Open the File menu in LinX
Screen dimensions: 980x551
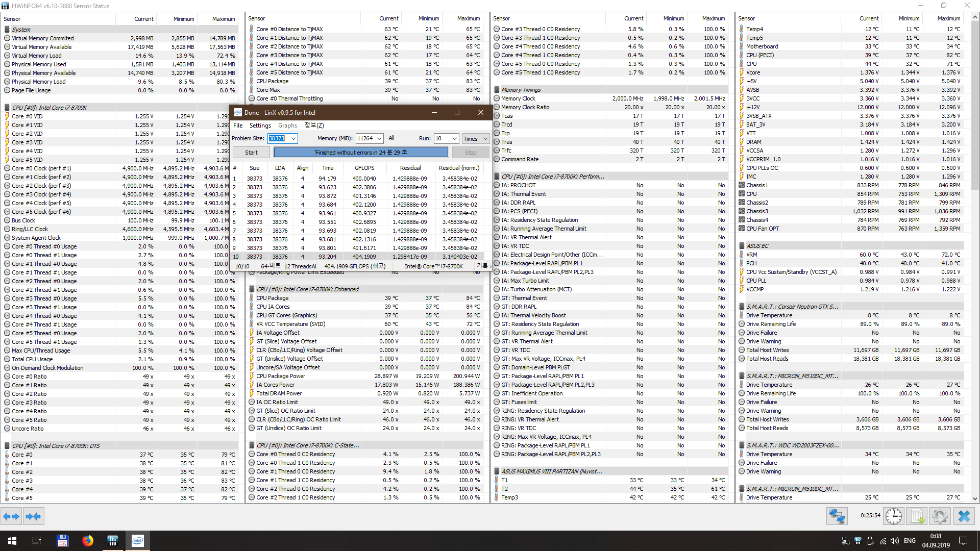pos(238,126)
